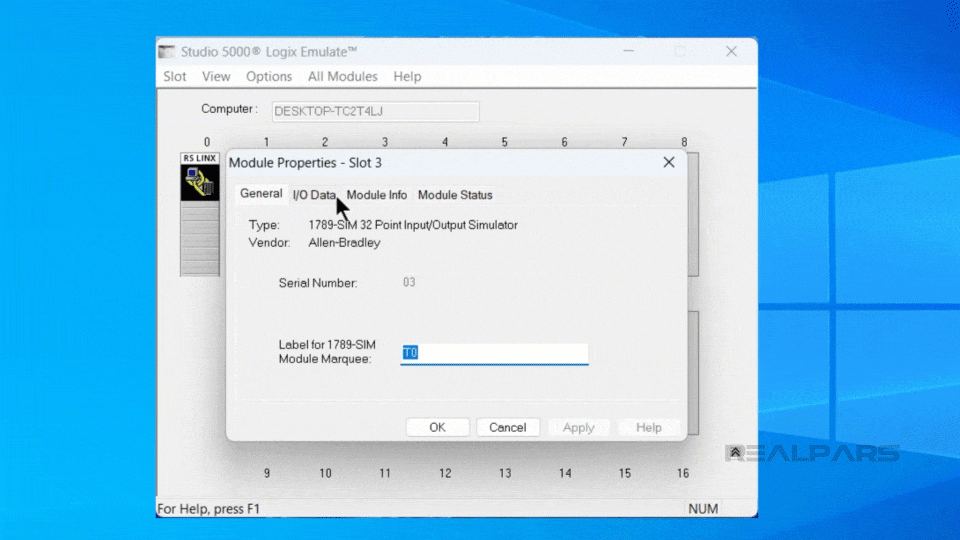Click slot number 12 label
Image resolution: width=960 pixels, height=540 pixels.
coord(445,473)
